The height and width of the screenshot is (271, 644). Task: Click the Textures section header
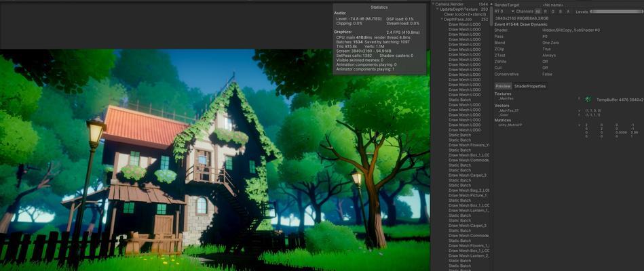(x=503, y=94)
